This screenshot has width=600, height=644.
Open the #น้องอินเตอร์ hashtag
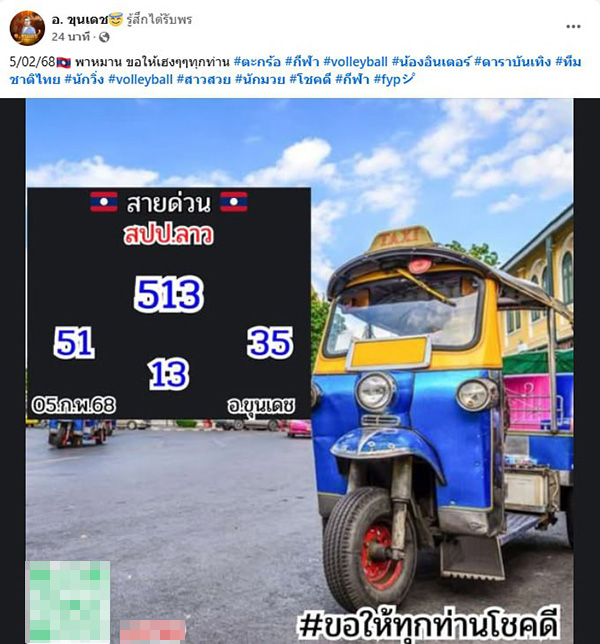coord(430,62)
